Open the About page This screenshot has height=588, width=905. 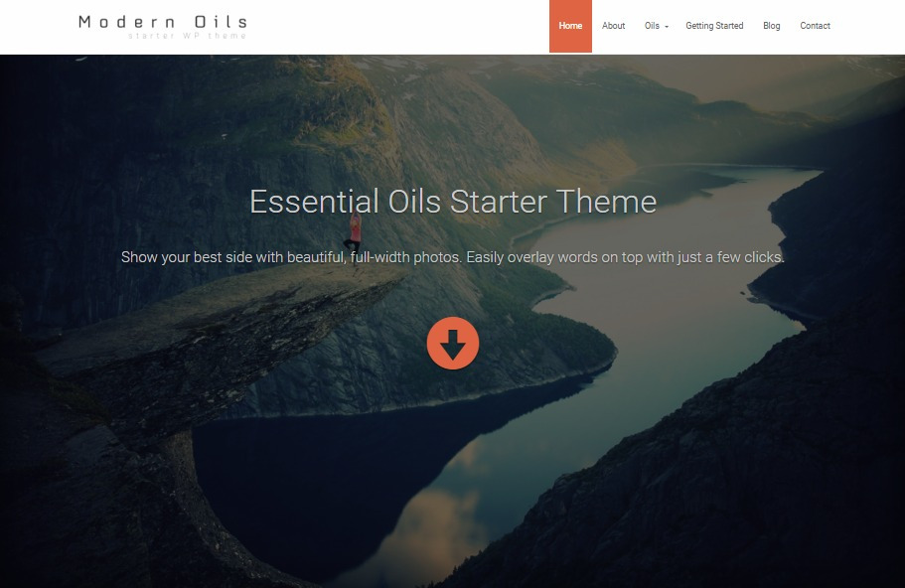click(x=613, y=26)
